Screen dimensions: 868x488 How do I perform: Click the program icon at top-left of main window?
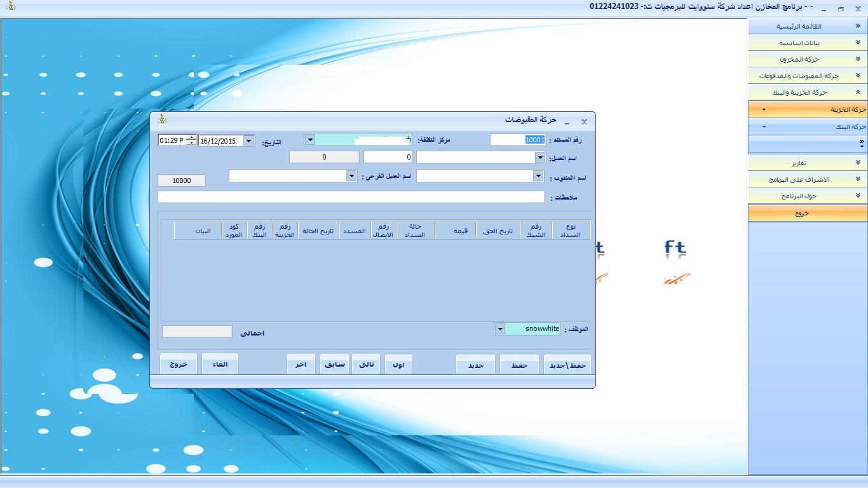11,6
